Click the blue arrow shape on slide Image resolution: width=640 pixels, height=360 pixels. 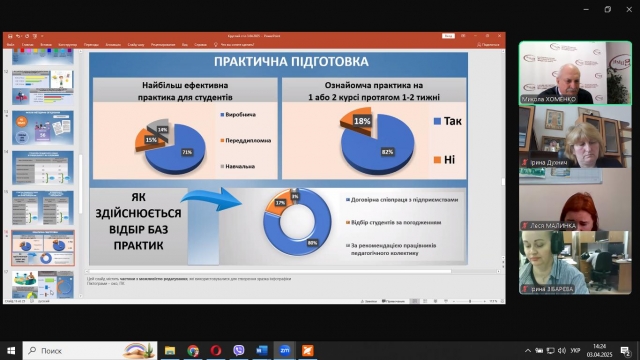click(x=211, y=199)
